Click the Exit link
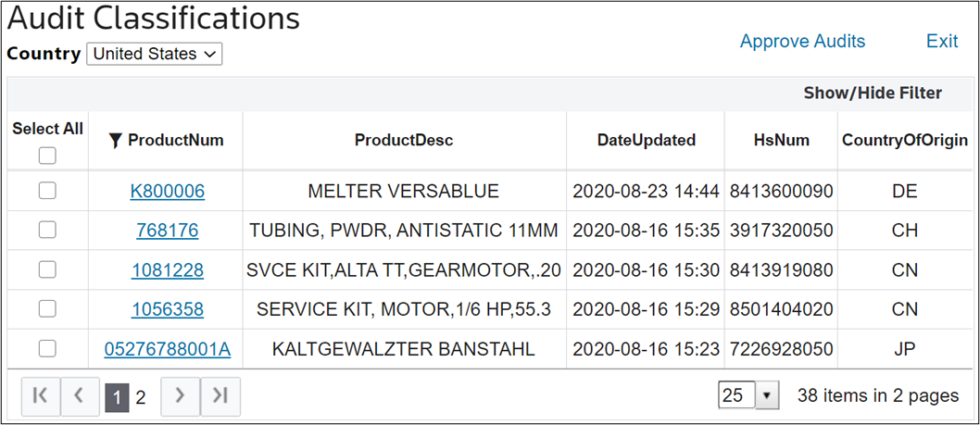 point(942,42)
